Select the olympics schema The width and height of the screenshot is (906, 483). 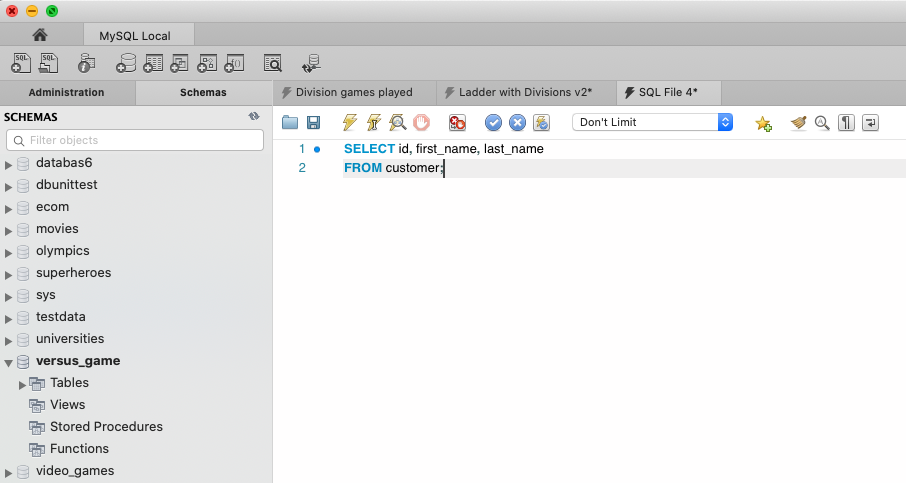(62, 251)
